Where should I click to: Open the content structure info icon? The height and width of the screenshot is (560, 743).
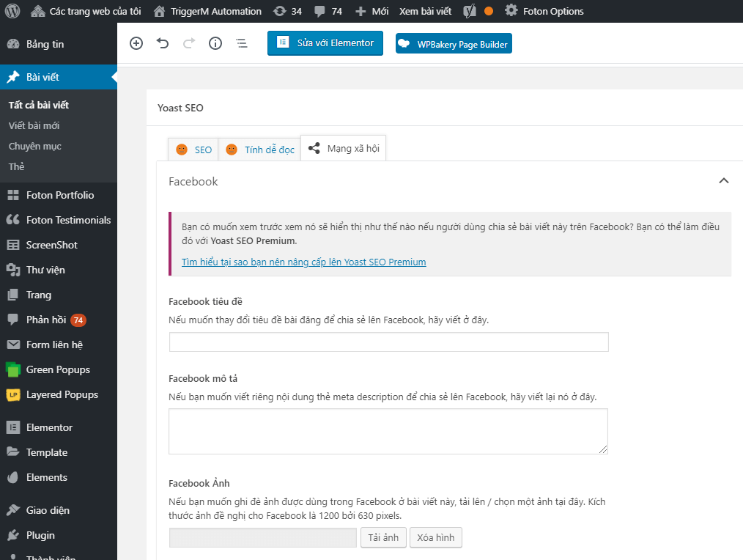click(x=215, y=43)
